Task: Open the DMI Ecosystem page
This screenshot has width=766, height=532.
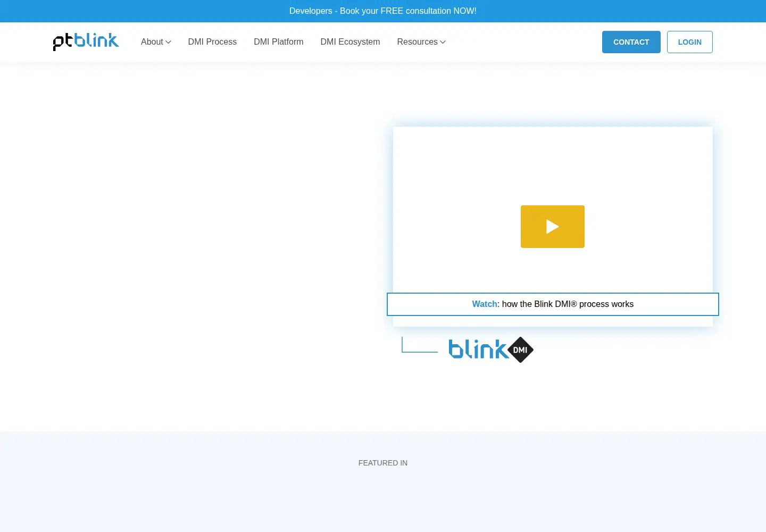Action: [350, 41]
